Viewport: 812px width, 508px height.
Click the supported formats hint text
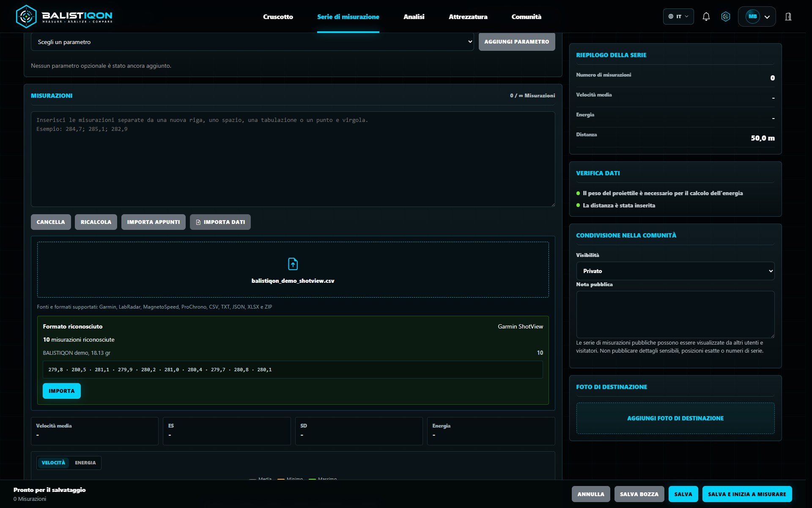(x=154, y=307)
